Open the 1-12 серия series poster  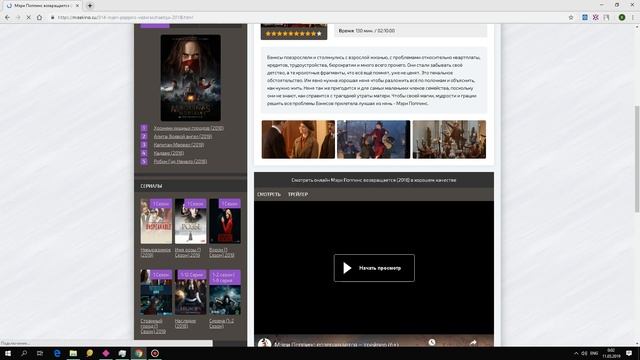[191, 292]
